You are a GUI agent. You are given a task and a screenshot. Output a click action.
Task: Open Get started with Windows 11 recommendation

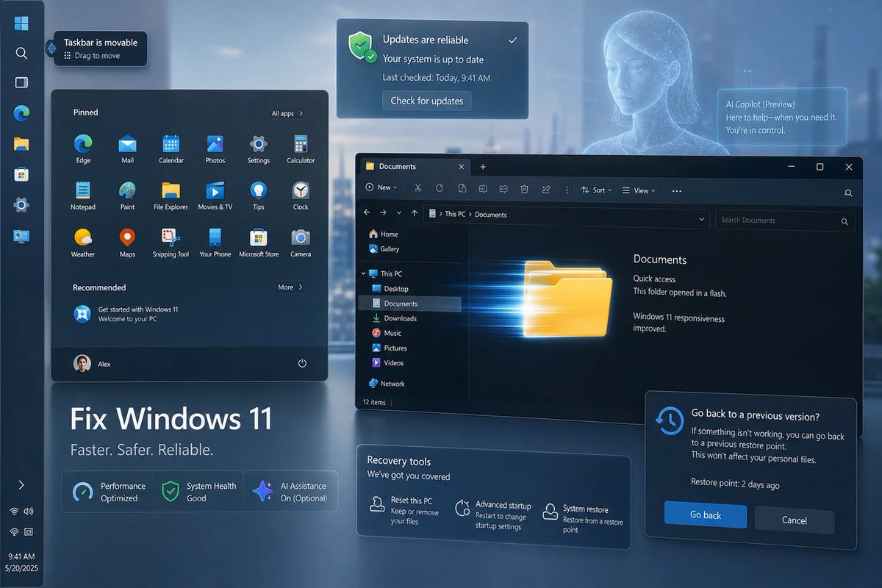point(126,314)
